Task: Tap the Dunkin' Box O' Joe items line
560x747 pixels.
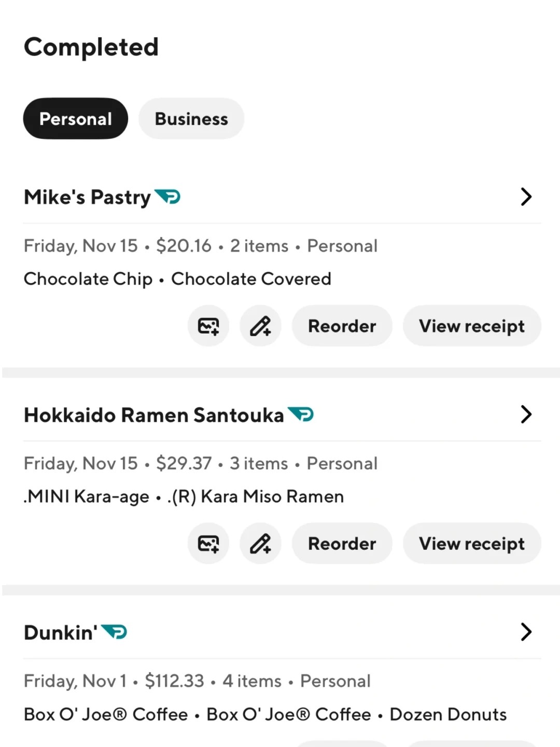Action: tap(265, 714)
